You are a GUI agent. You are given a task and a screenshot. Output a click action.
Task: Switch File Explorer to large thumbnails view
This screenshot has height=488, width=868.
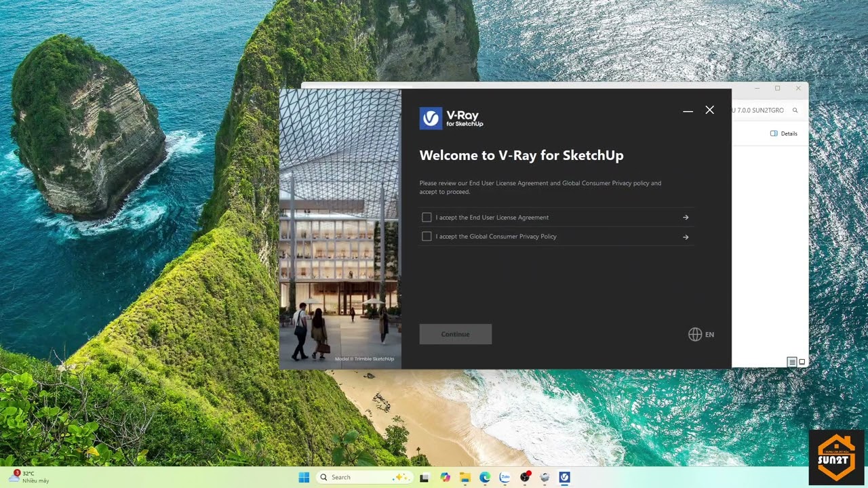click(802, 362)
